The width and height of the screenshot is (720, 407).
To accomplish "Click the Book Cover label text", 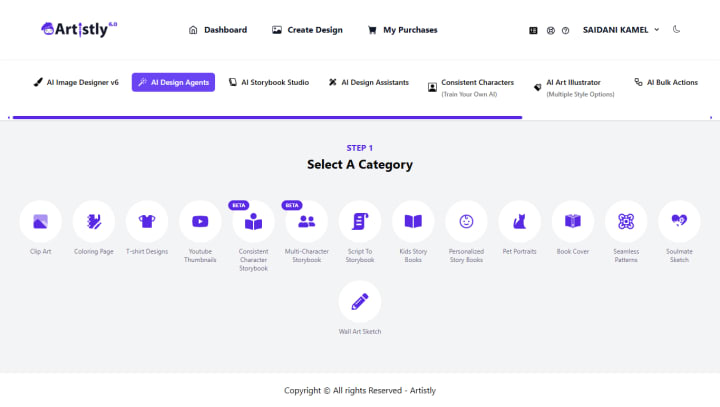I will click(x=573, y=251).
